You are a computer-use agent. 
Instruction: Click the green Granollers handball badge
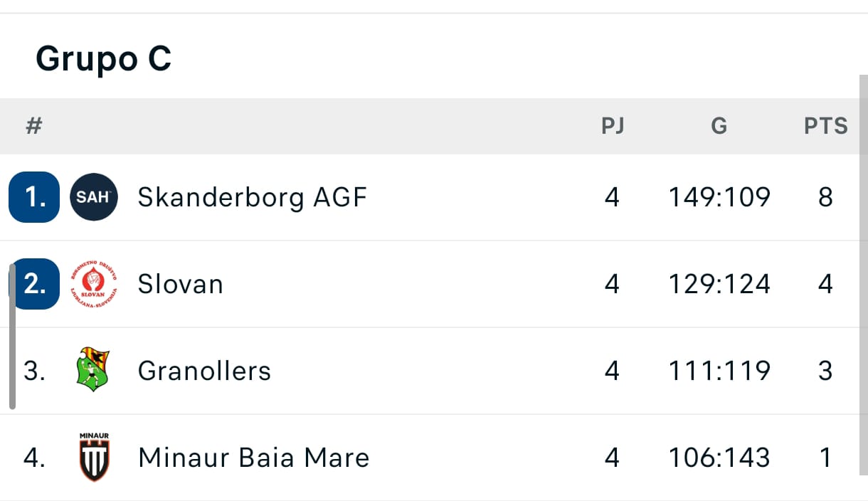(x=93, y=370)
